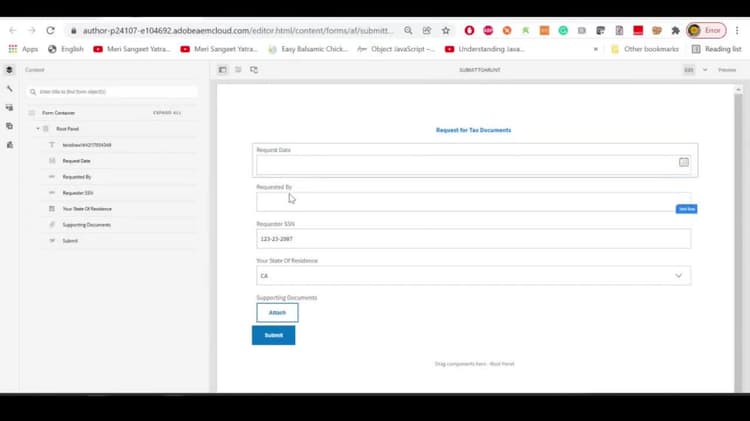Click the form scrollbar up arrow
Viewport: 750px width, 421px height.
[x=739, y=89]
